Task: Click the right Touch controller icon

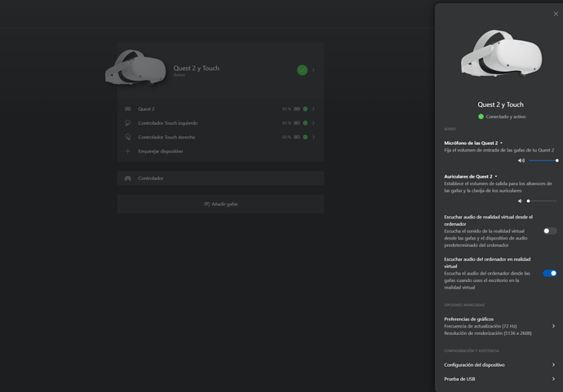Action: pyautogui.click(x=128, y=137)
